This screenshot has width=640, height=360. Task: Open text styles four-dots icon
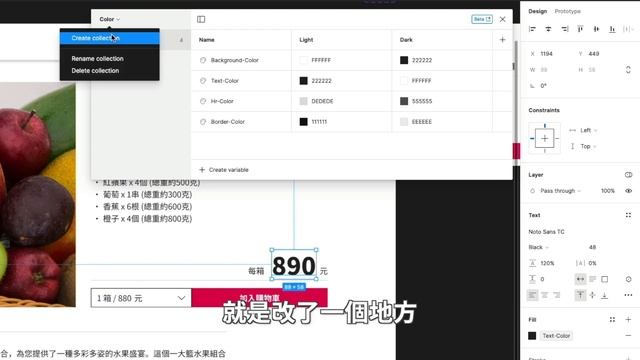pos(628,215)
